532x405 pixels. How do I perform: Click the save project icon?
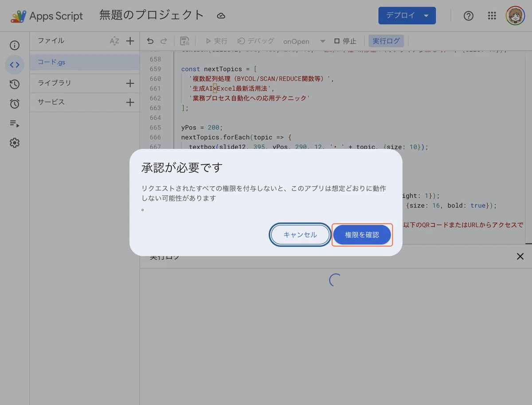[185, 41]
